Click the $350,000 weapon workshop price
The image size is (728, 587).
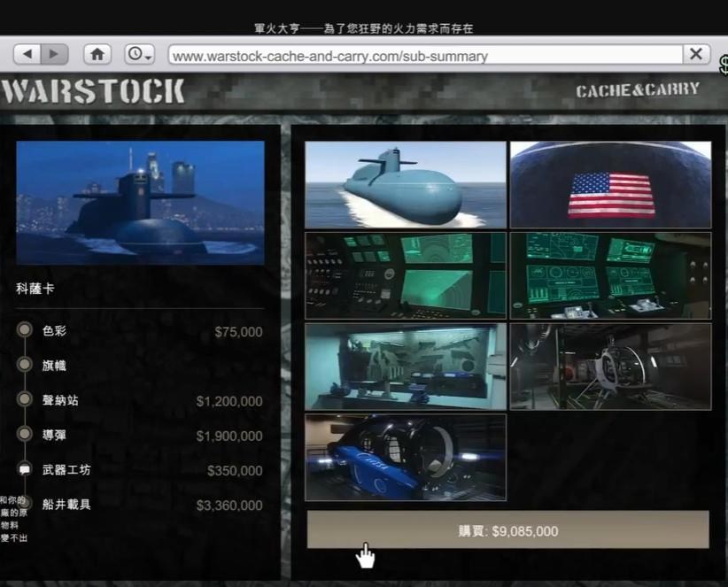235,470
